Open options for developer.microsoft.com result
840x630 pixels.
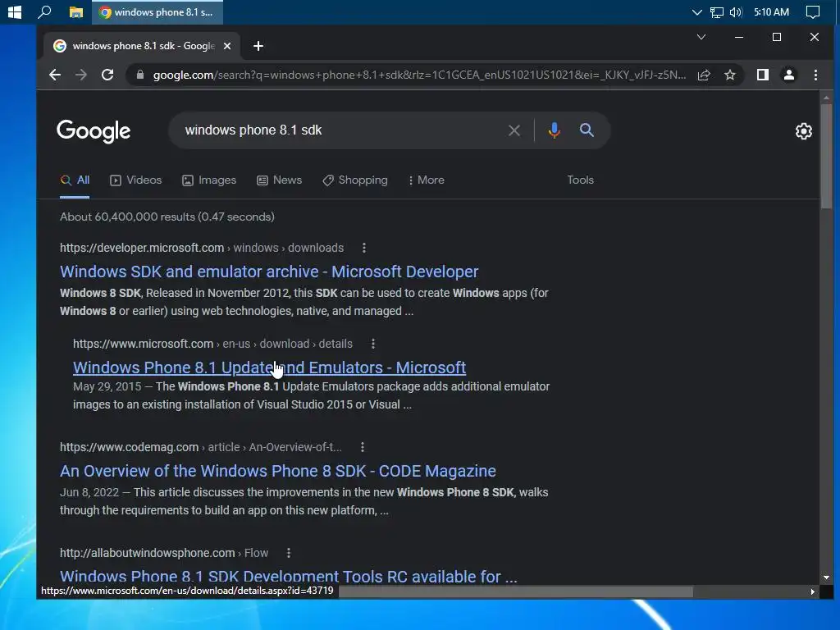coord(363,248)
